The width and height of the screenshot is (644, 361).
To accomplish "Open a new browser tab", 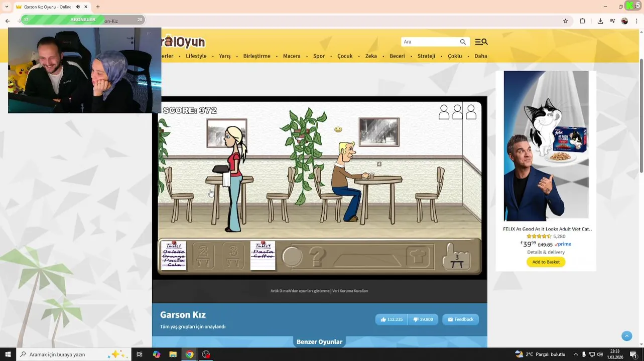I will pyautogui.click(x=98, y=7).
